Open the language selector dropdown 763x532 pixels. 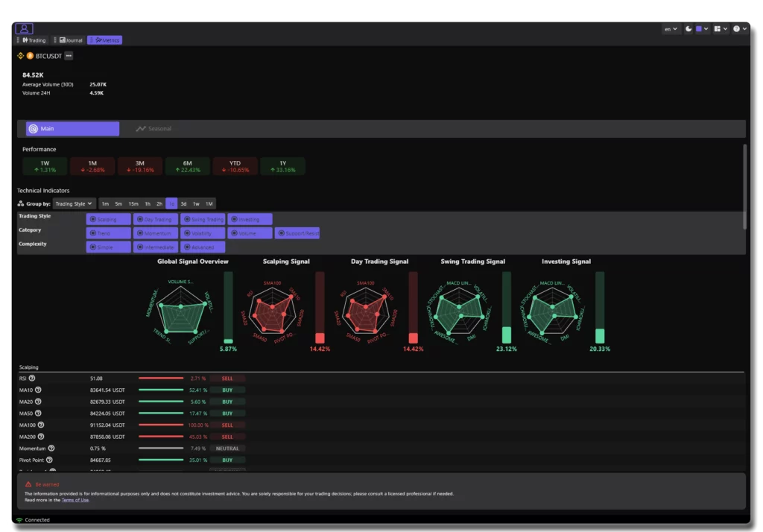coord(671,29)
